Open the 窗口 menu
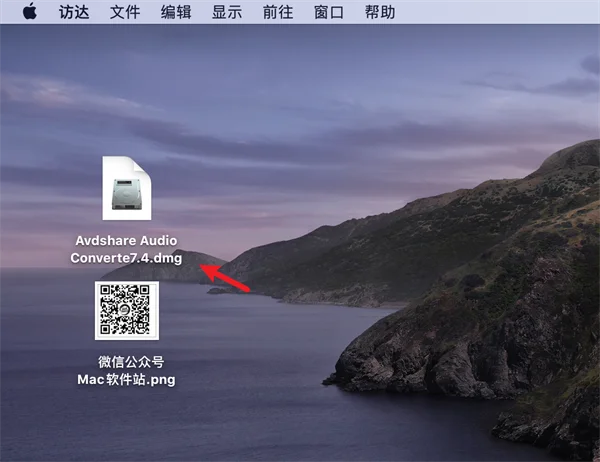The height and width of the screenshot is (462, 600). (x=329, y=12)
